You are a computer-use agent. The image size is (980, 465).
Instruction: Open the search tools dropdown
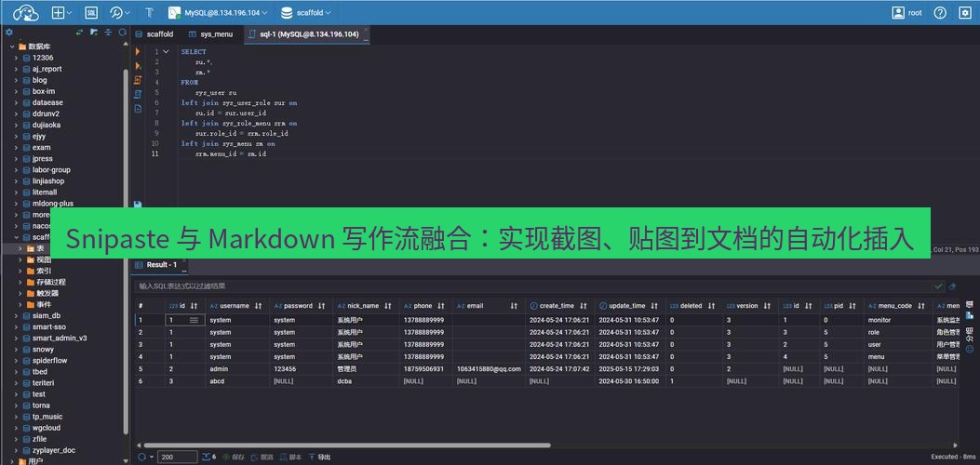pyautogui.click(x=119, y=12)
